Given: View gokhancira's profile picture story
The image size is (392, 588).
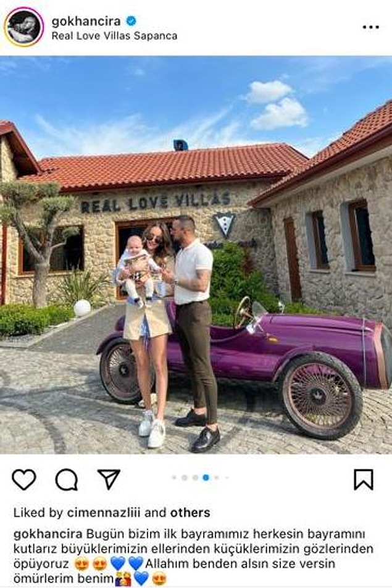Looking at the screenshot, I should pyautogui.click(x=24, y=27).
